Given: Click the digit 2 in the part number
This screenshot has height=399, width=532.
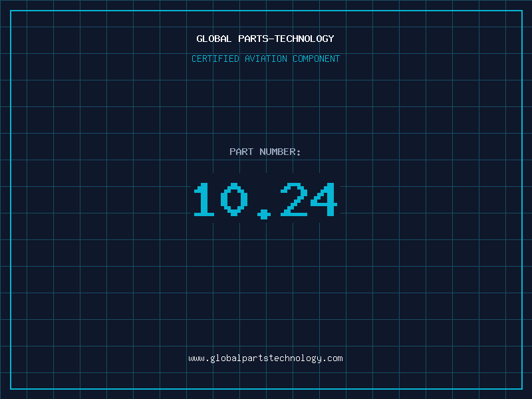Looking at the screenshot, I should pyautogui.click(x=294, y=200).
